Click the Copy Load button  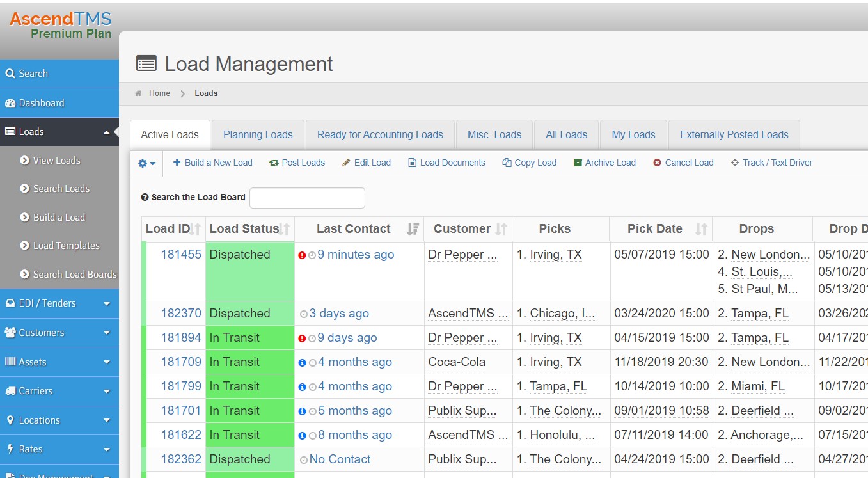pos(530,163)
